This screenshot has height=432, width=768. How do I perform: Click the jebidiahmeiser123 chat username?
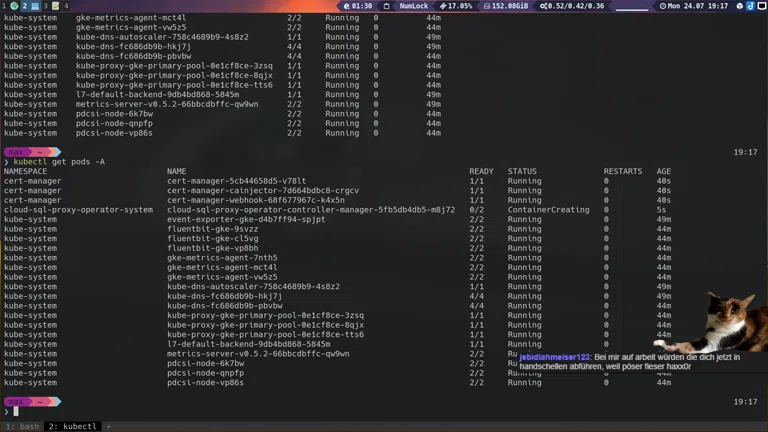point(555,357)
